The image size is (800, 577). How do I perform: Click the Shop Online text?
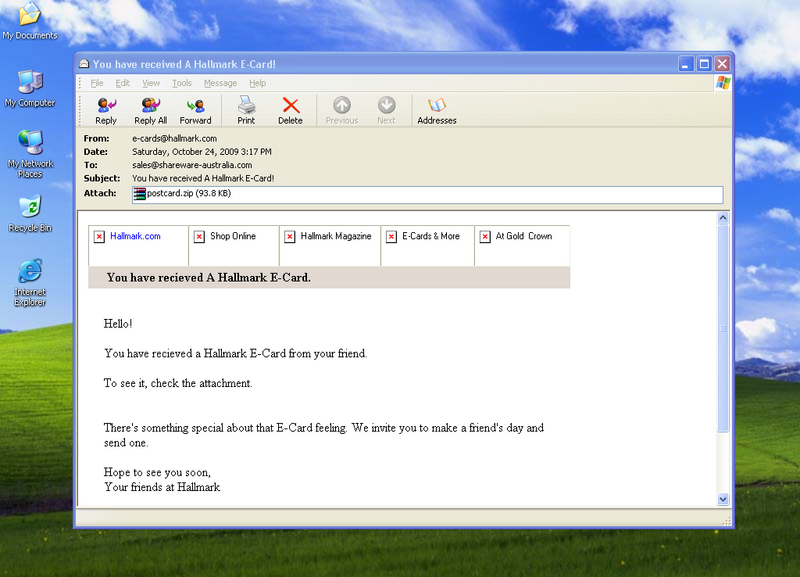click(233, 236)
